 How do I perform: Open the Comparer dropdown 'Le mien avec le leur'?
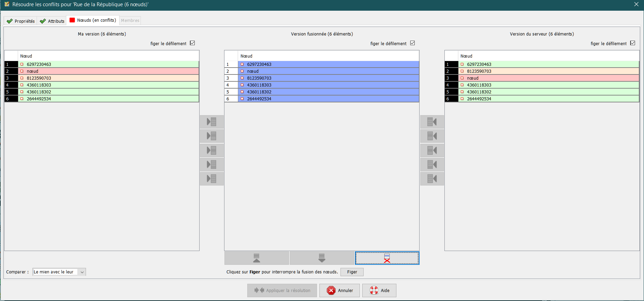point(59,272)
